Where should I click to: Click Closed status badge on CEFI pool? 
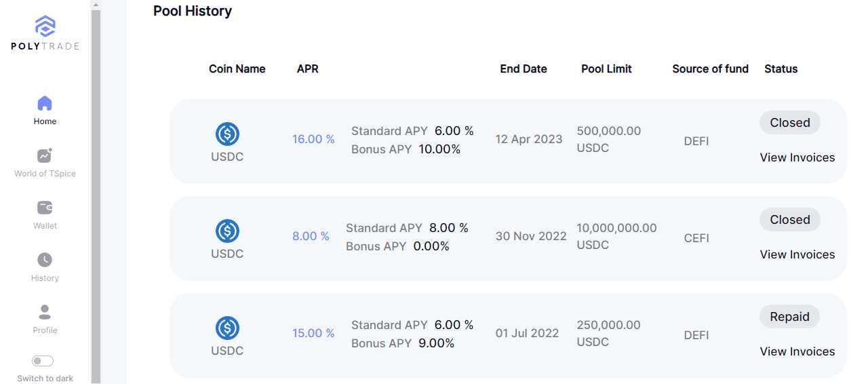coord(789,220)
